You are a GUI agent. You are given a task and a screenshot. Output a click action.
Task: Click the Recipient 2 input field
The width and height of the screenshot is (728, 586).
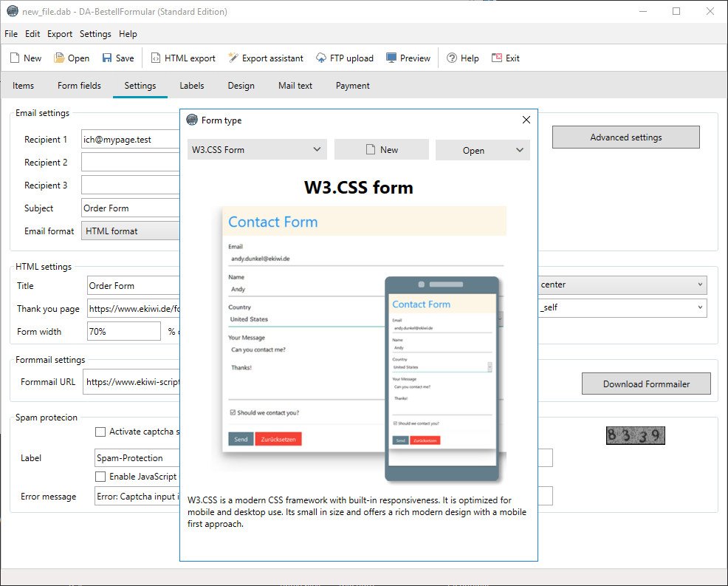tap(131, 163)
